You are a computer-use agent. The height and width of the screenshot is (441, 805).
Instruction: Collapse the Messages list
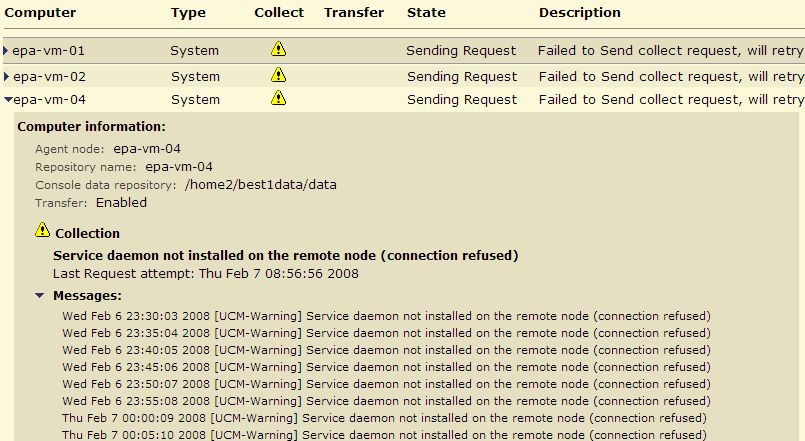(40, 296)
